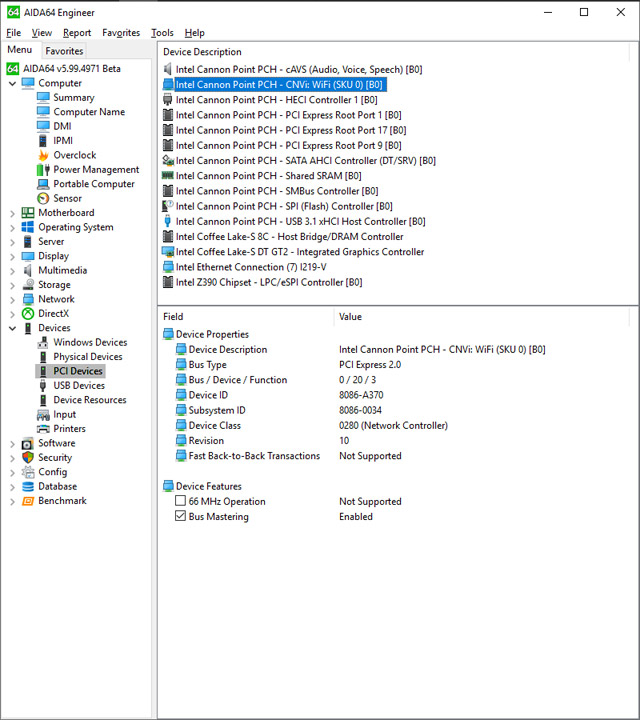Click the AIDA64 v5.99.4971 Beta root icon
Image resolution: width=640 pixels, height=720 pixels.
point(13,69)
